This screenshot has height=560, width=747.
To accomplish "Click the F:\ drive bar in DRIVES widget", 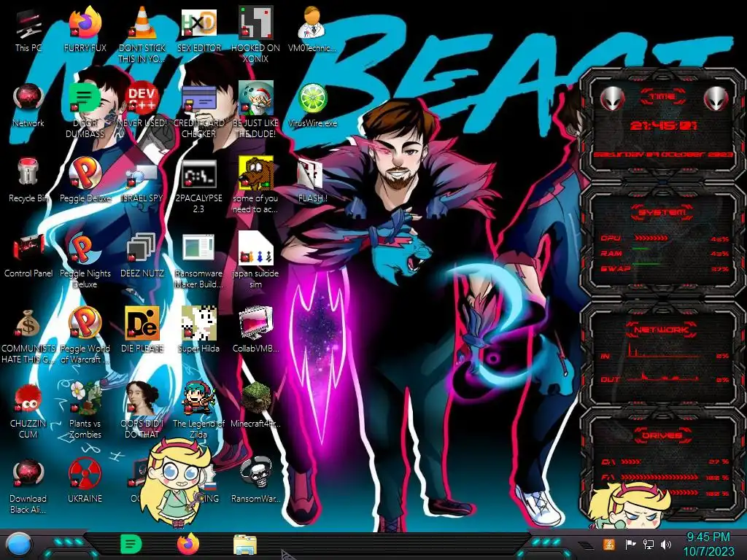I will point(659,477).
